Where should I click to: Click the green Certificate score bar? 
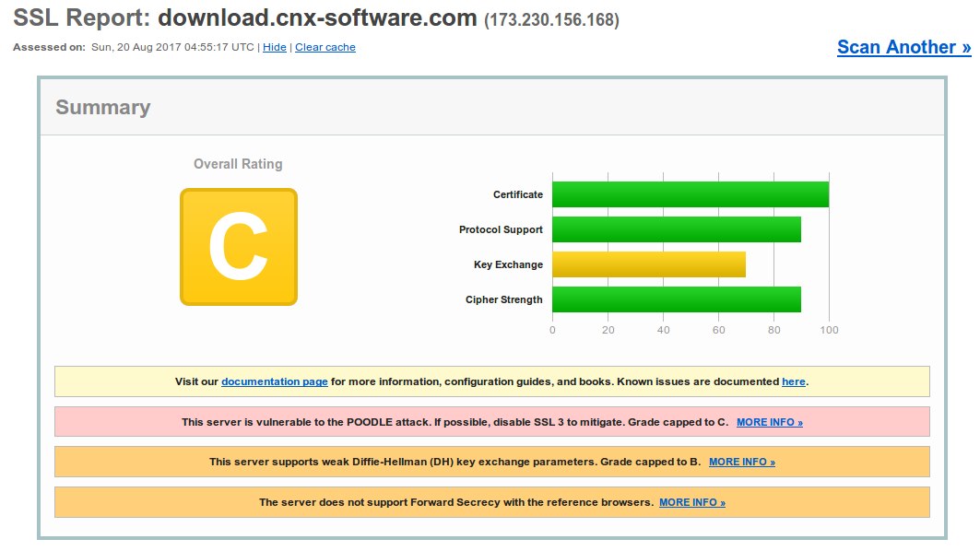click(x=691, y=194)
